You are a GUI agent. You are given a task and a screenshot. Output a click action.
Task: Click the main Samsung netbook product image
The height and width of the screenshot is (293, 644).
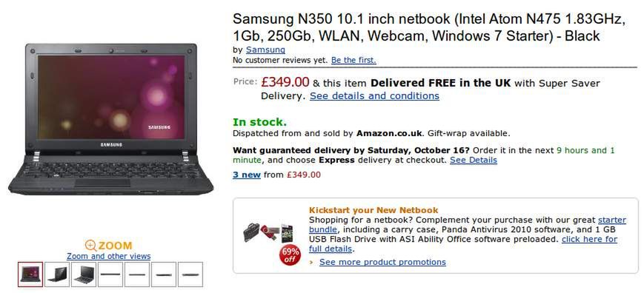pyautogui.click(x=111, y=119)
